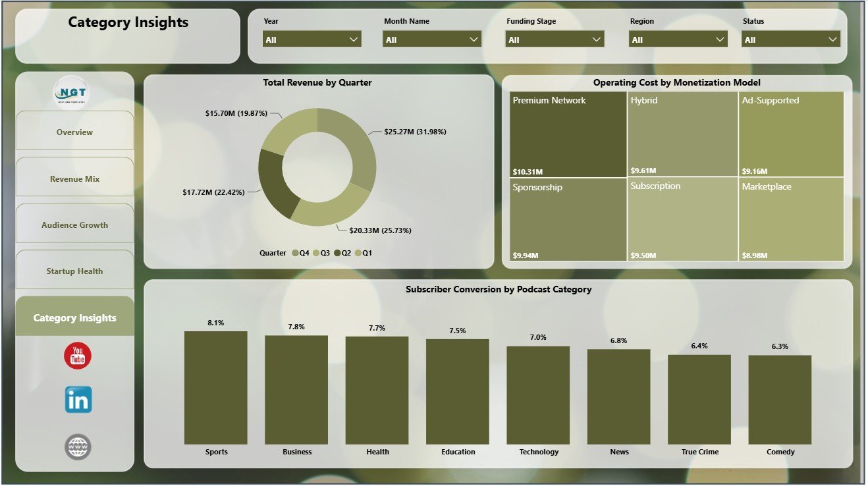Viewport: 868px width, 486px height.
Task: Click the $20.33M (25.73%) donut label
Action: pos(381,230)
